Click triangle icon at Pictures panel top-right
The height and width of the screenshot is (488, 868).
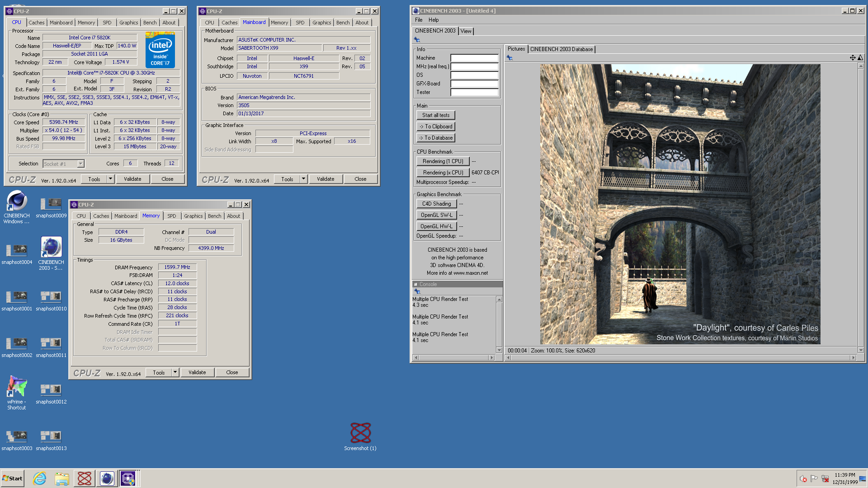point(860,57)
